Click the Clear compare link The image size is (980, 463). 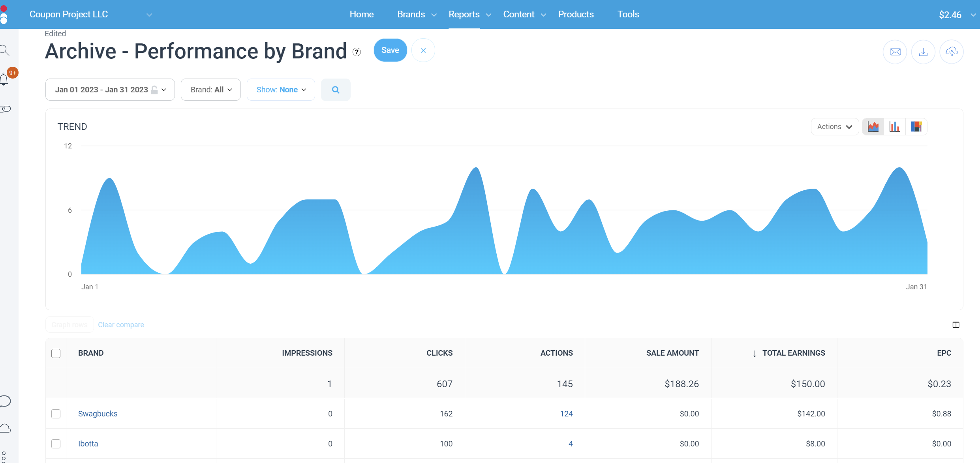121,324
